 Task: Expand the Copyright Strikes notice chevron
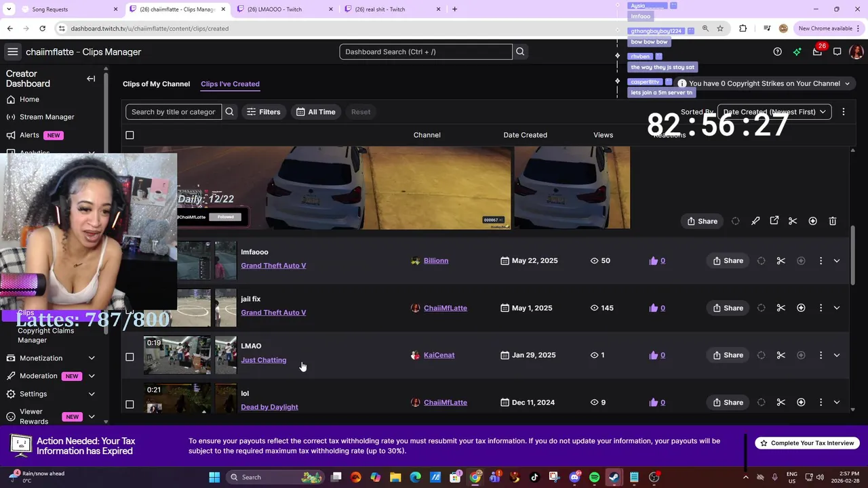click(x=847, y=83)
